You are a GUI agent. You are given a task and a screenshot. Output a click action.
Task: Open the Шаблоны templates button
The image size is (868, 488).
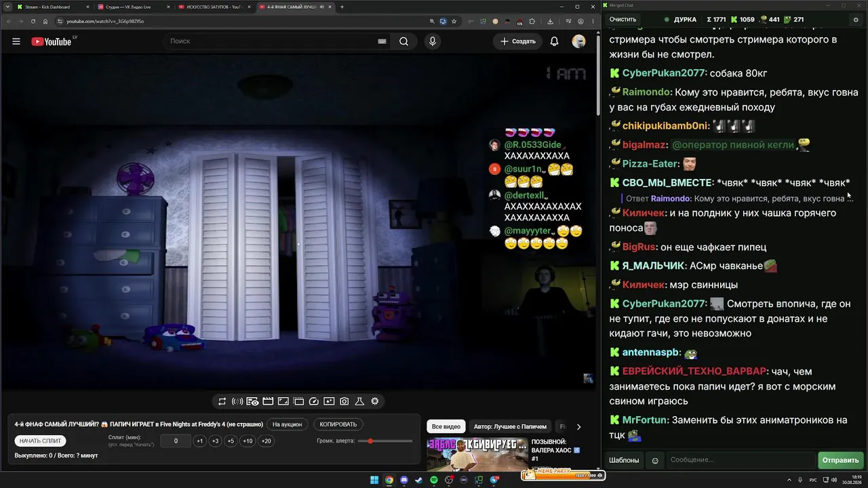coord(624,460)
